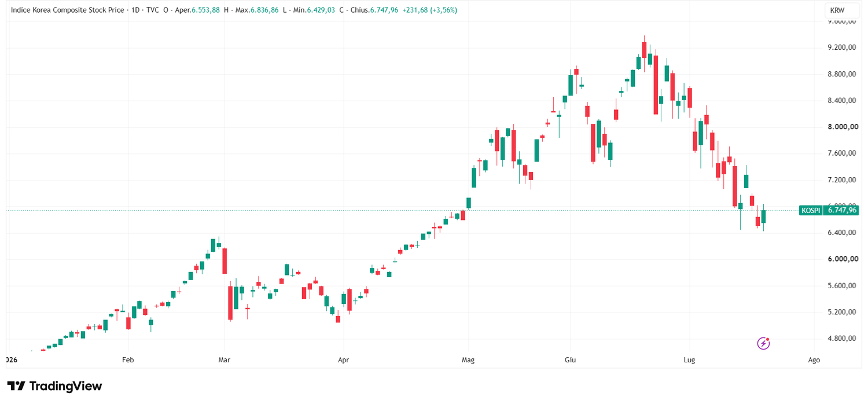Click the Apr marker on time axis
868x404 pixels.
click(343, 360)
